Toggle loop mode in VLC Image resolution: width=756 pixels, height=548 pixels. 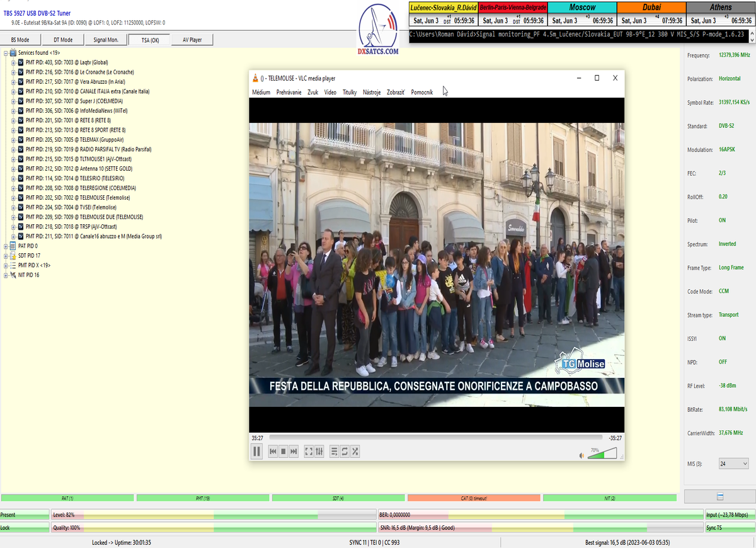click(345, 451)
